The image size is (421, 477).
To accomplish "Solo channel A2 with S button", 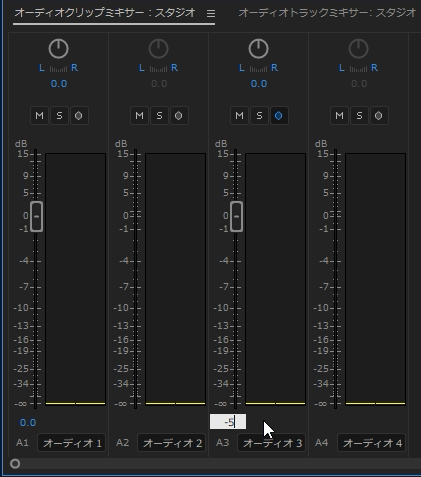I will click(x=159, y=116).
